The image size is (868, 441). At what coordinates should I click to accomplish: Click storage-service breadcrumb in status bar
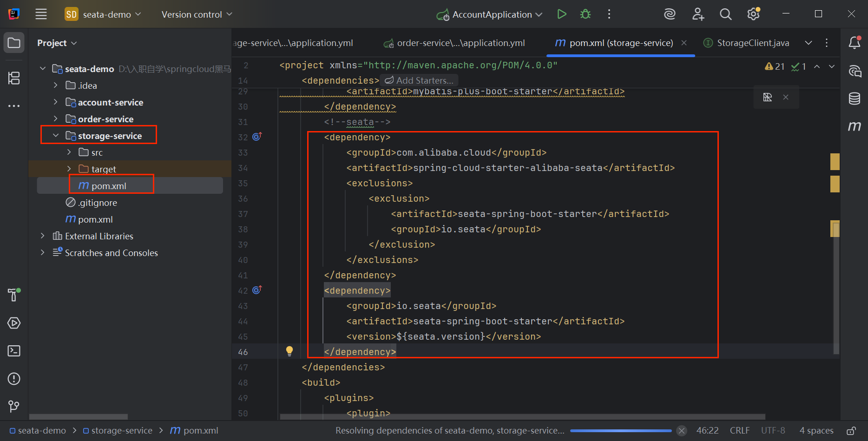pyautogui.click(x=118, y=431)
